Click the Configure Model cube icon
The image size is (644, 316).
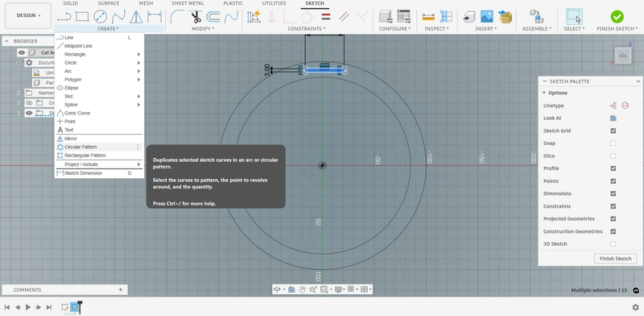point(386,16)
